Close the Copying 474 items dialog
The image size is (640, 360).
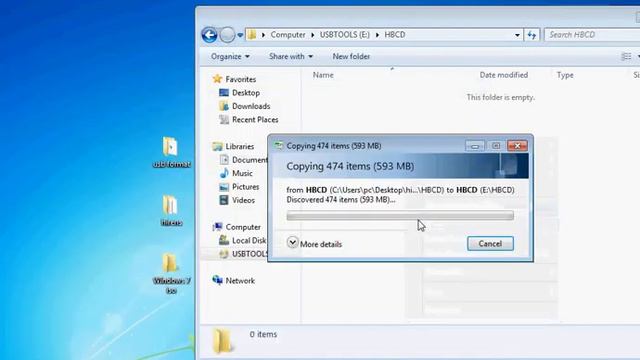click(x=517, y=146)
